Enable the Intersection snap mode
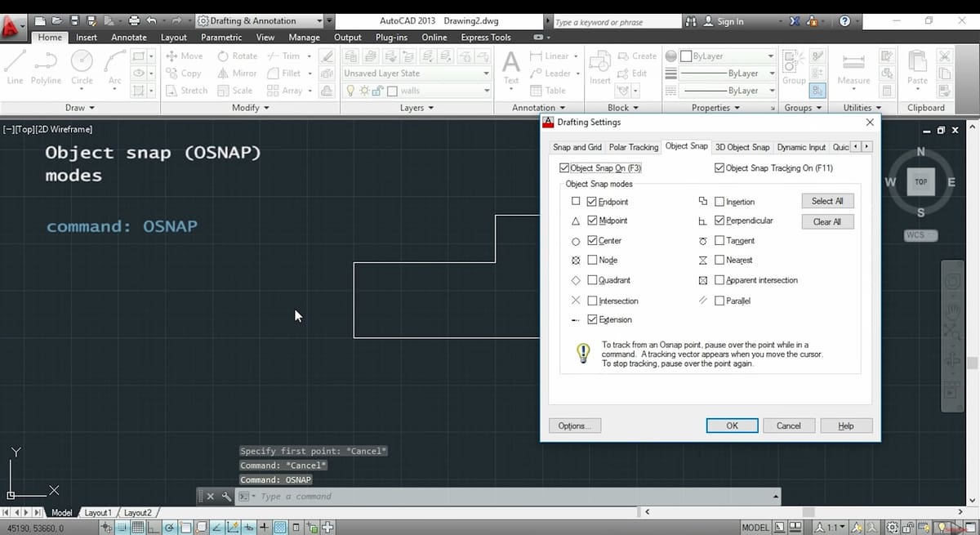Viewport: 980px width, 535px height. 592,301
